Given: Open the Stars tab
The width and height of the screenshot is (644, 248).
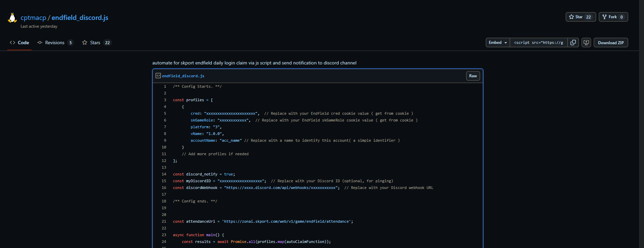Looking at the screenshot, I should [x=96, y=43].
